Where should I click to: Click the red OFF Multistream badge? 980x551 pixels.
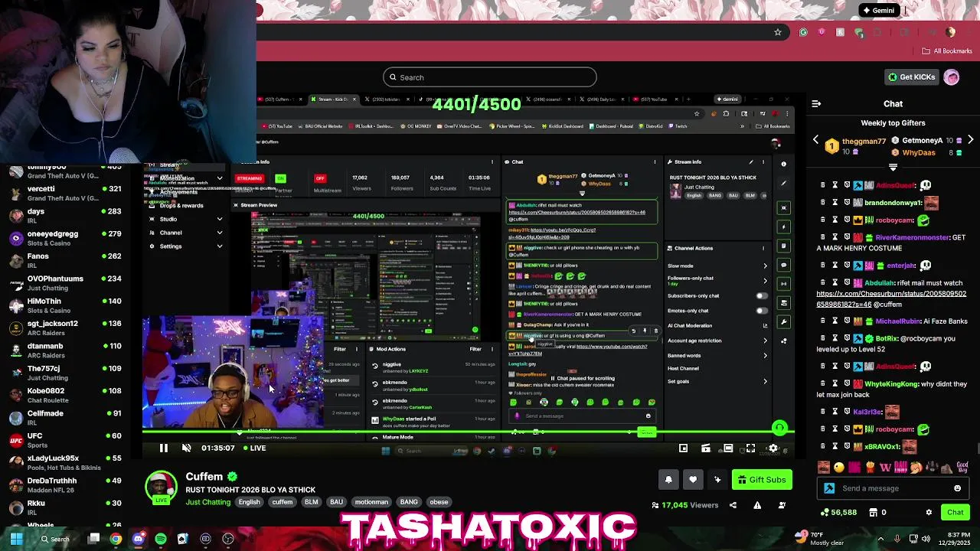tap(320, 178)
